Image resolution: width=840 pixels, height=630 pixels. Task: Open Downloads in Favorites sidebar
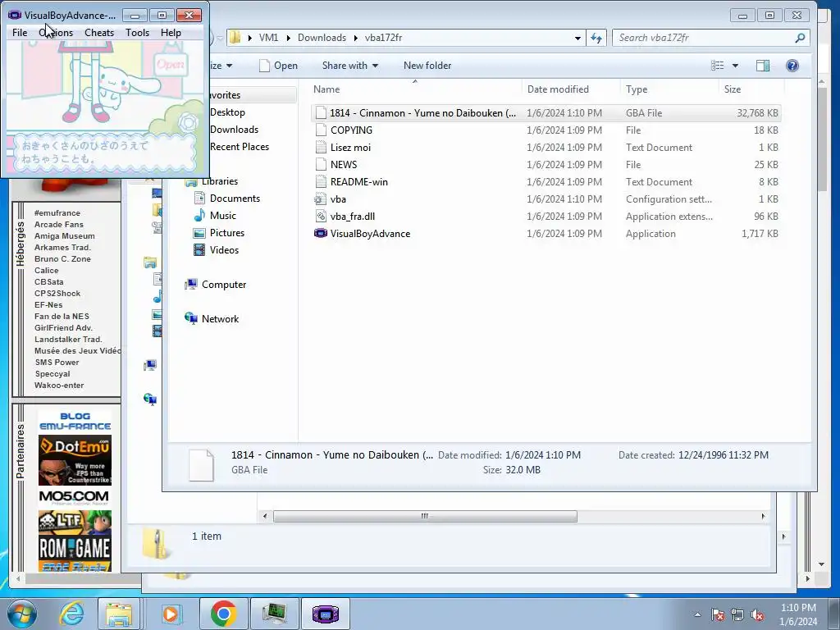pos(234,129)
